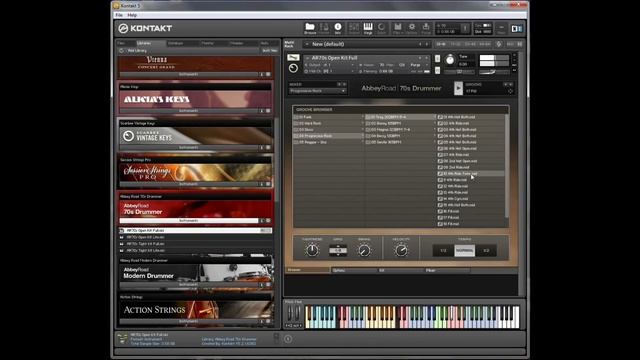Image resolution: width=640 pixels, height=360 pixels.
Task: Open the Progressive Rock mixer preset dropdown
Action: (318, 91)
